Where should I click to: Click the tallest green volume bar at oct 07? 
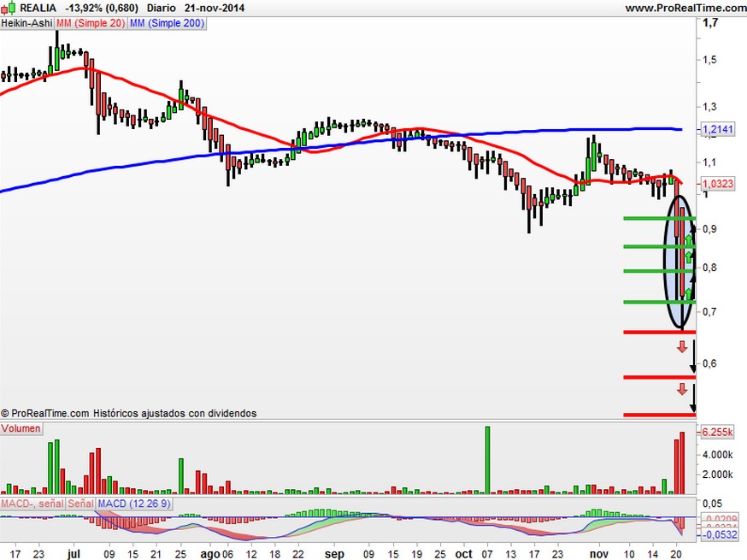pyautogui.click(x=487, y=460)
